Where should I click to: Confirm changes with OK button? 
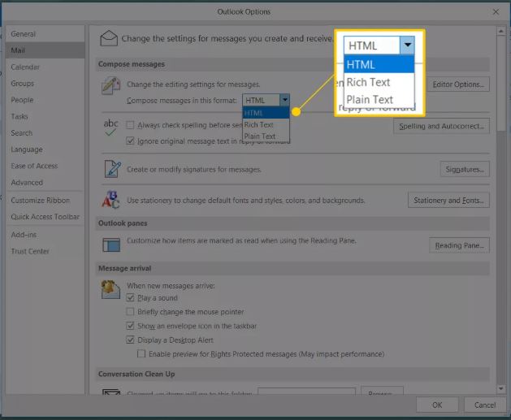[x=437, y=405]
